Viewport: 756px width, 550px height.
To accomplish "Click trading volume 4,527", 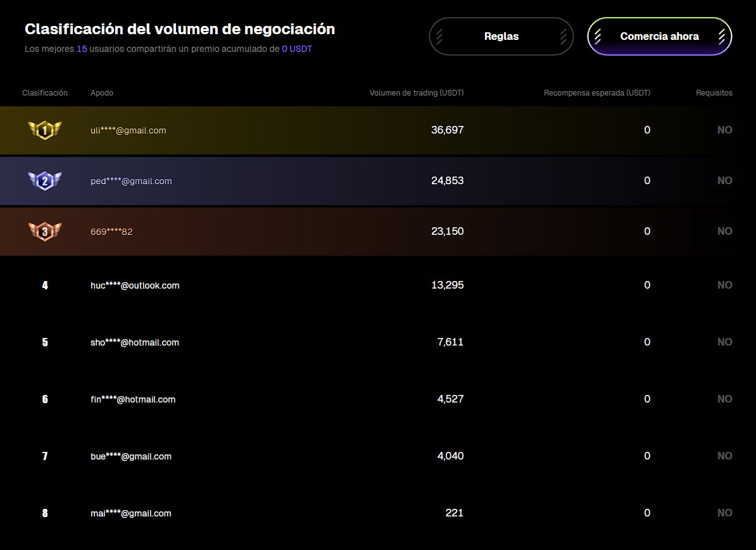I will click(450, 399).
